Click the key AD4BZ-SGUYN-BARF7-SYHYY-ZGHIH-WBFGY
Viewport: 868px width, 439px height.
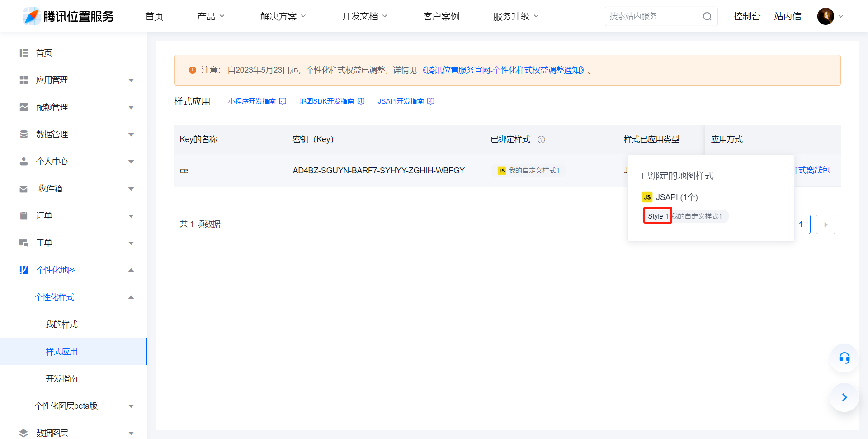378,171
